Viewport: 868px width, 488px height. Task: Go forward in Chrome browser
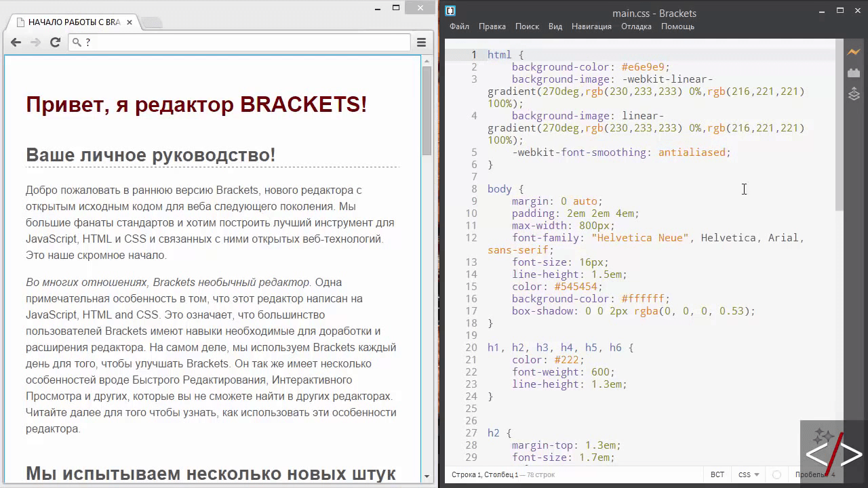35,42
